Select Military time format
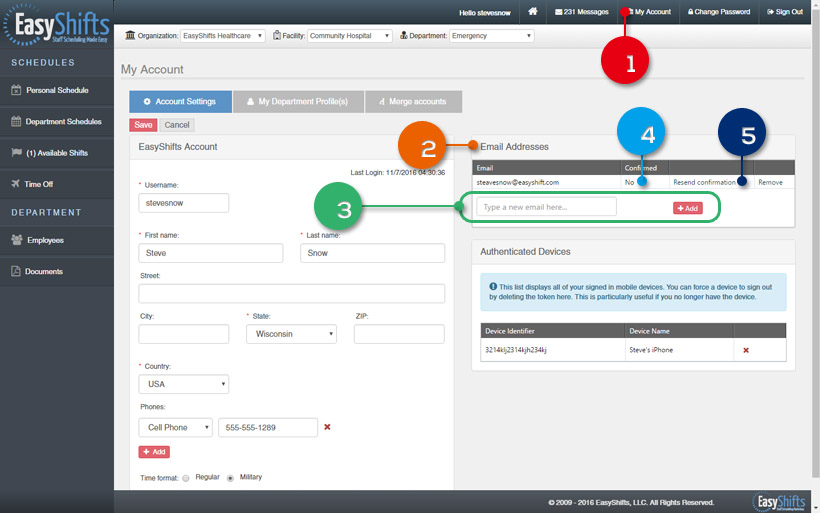The width and height of the screenshot is (820, 513). point(230,478)
